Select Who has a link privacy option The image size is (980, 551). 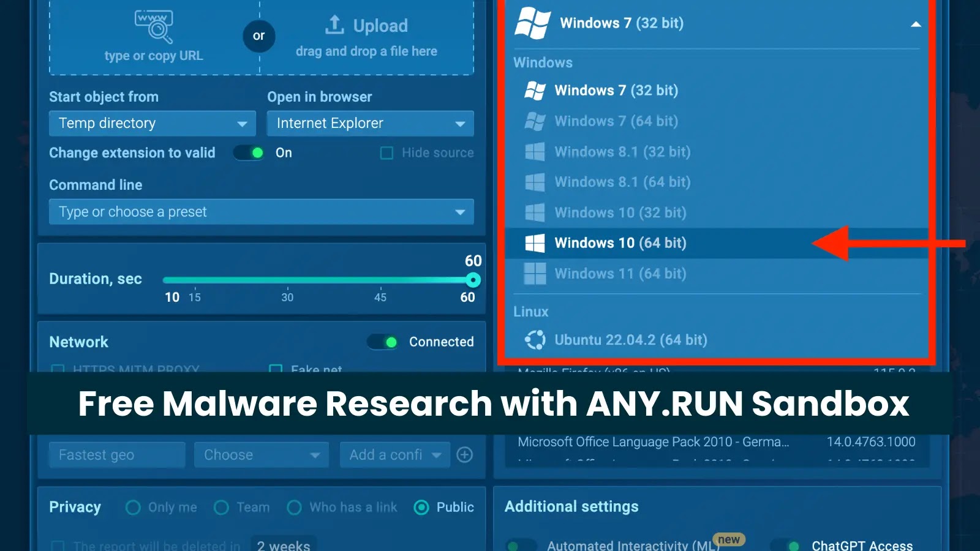click(294, 508)
